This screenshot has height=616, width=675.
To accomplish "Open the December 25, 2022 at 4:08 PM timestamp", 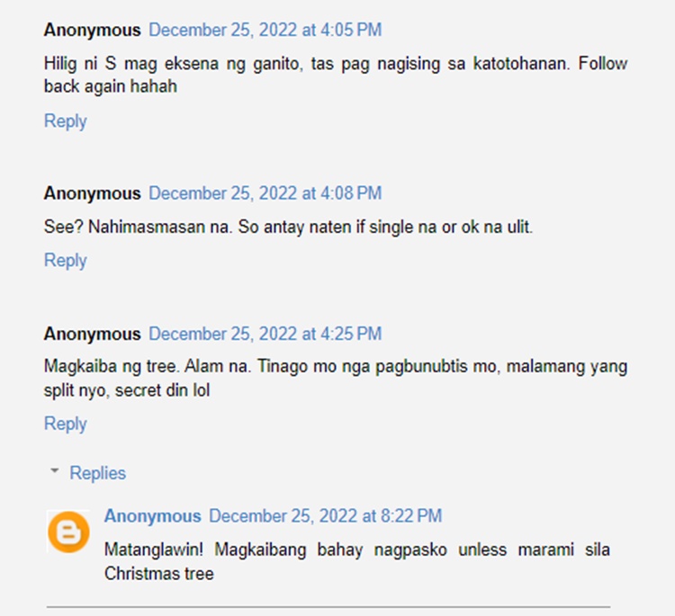I will (265, 193).
